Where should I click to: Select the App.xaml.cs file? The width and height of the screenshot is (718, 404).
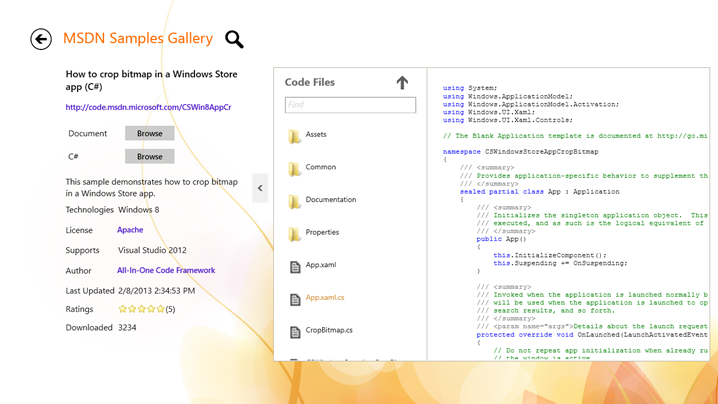point(325,298)
